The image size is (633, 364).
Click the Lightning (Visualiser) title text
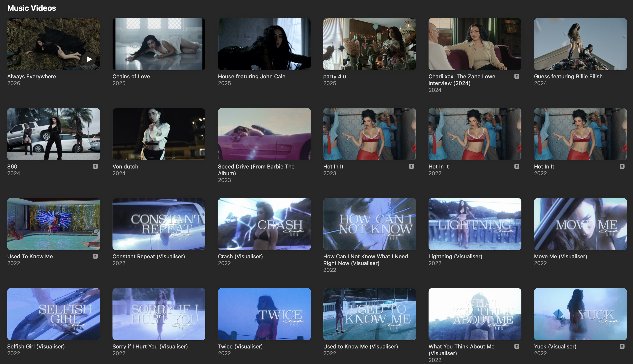pyautogui.click(x=455, y=257)
